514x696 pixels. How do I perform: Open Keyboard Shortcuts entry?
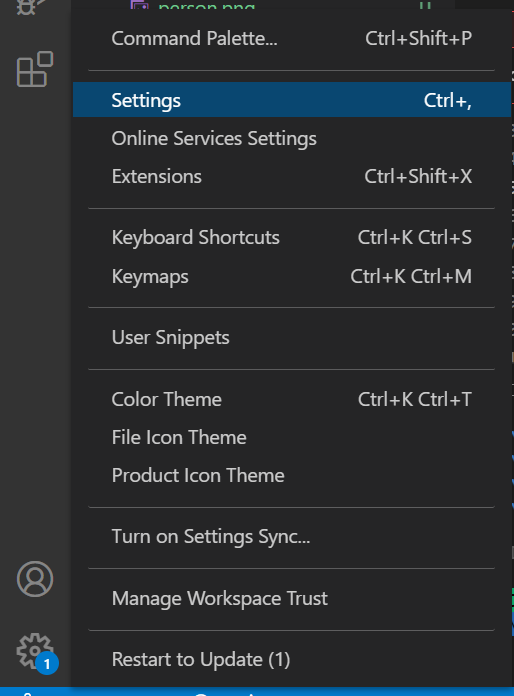click(292, 237)
